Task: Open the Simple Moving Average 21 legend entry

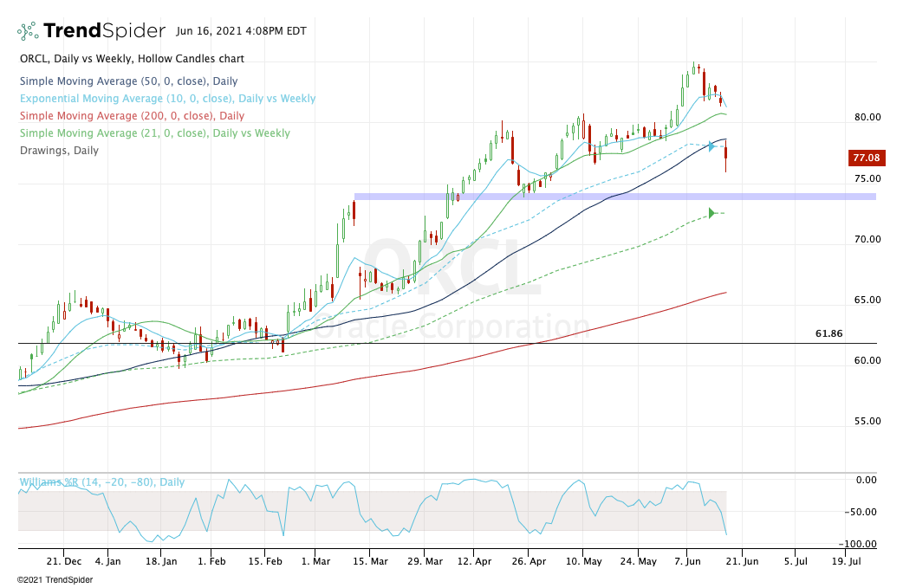Action: (154, 133)
